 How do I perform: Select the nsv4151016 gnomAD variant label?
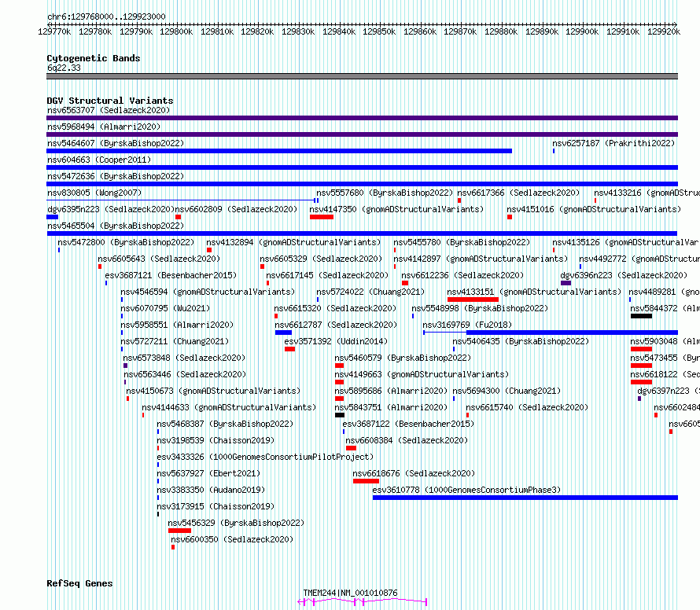coord(594,209)
